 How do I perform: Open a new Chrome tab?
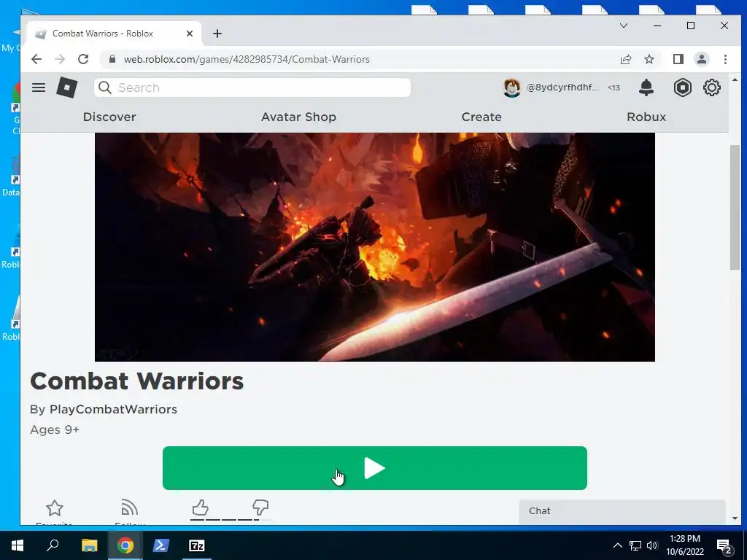(217, 34)
